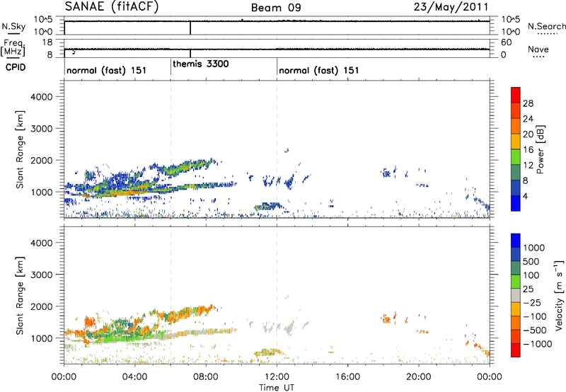
Task: Click the blue top segment of the Velocity color bar
Action: point(516,241)
